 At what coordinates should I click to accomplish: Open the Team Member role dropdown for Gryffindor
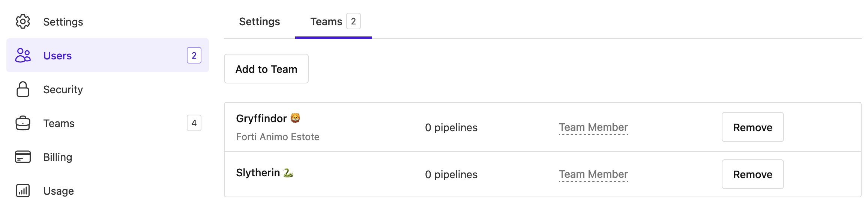click(593, 127)
